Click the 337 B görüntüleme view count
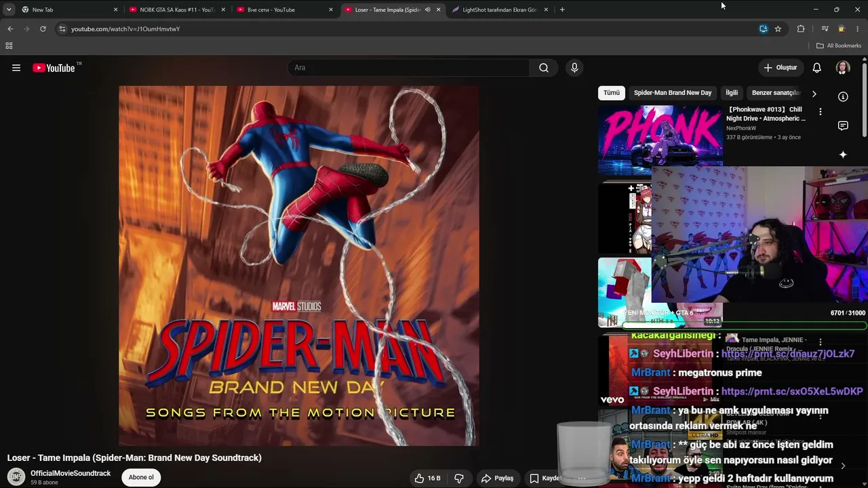868x488 pixels. click(749, 137)
